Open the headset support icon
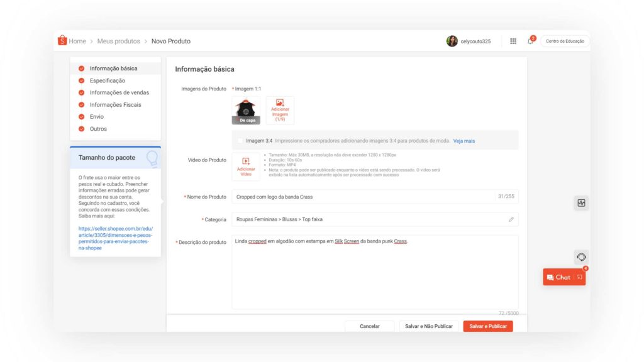Image resolution: width=644 pixels, height=362 pixels. click(581, 257)
